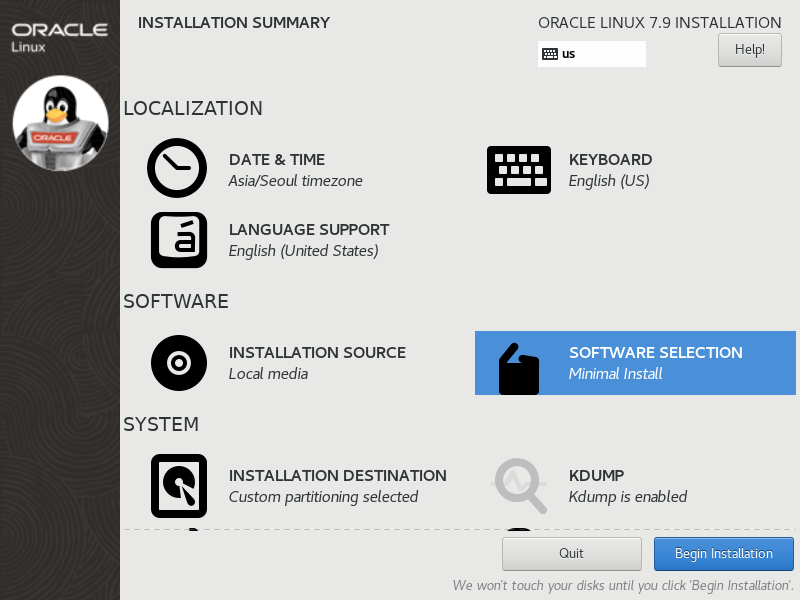Click Kdump is enabled text
The height and width of the screenshot is (600, 800).
click(x=628, y=496)
